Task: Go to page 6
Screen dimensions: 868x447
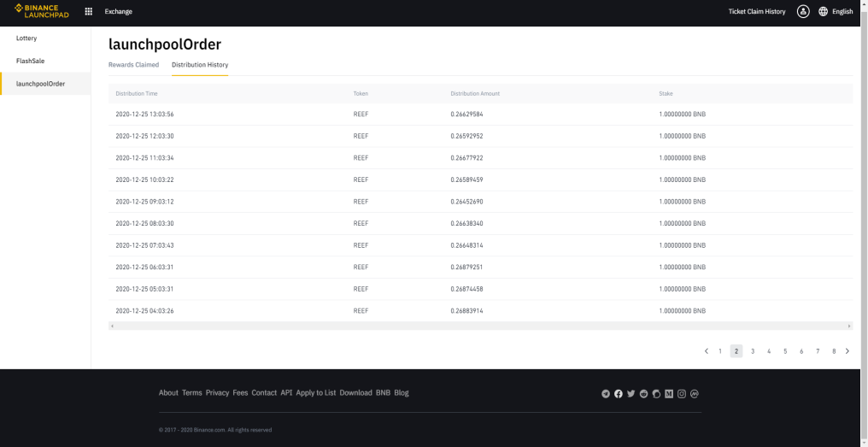Action: [801, 351]
